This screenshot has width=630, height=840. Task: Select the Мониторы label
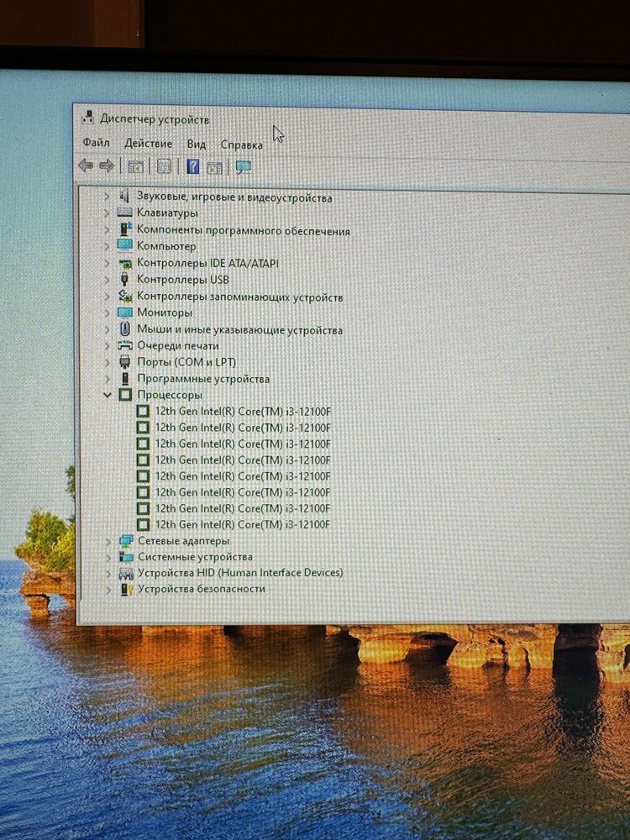pos(165,312)
